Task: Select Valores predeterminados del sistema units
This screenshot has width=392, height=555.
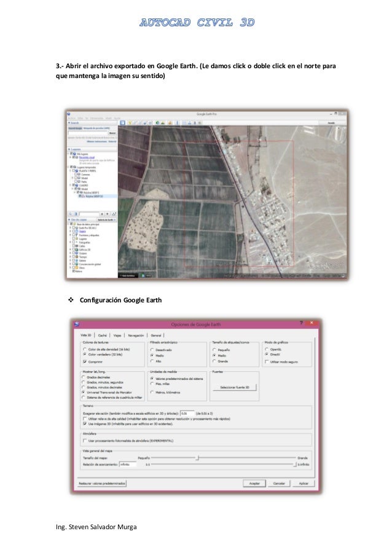Action: click(152, 379)
